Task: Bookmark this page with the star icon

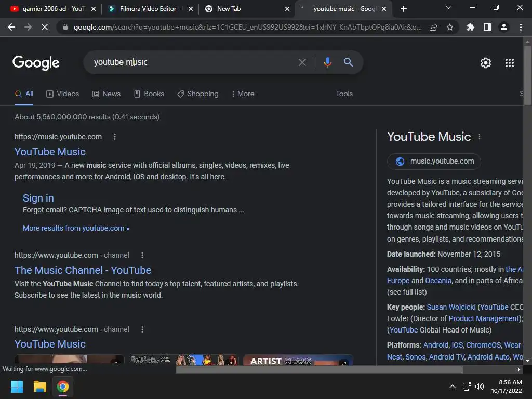Action: 450,27
